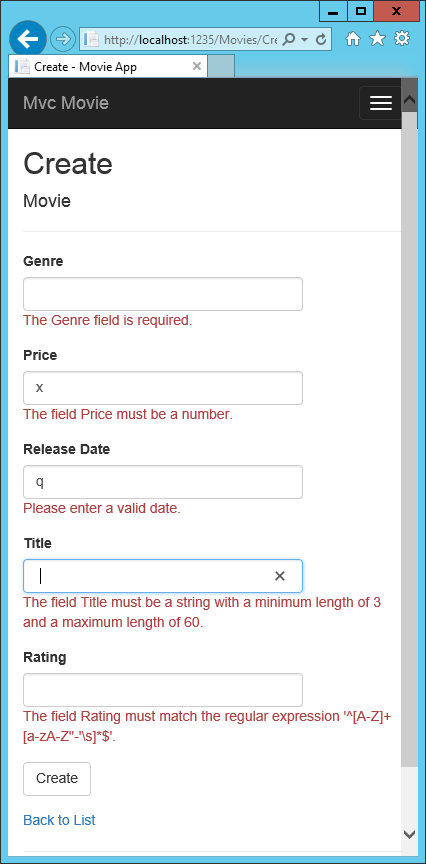426x864 pixels.
Task: Click the browser Forward arrow button
Action: pos(63,39)
